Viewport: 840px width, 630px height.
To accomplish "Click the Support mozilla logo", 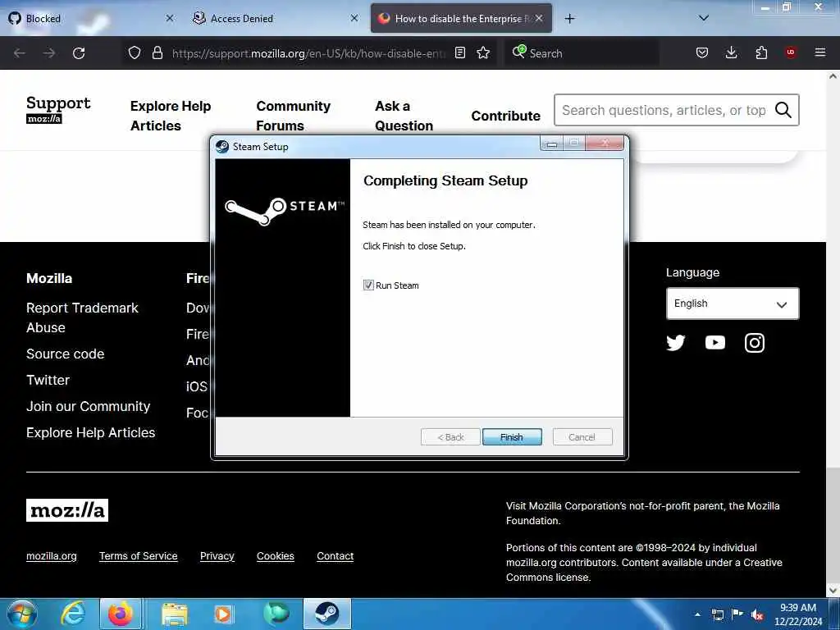I will coord(58,109).
